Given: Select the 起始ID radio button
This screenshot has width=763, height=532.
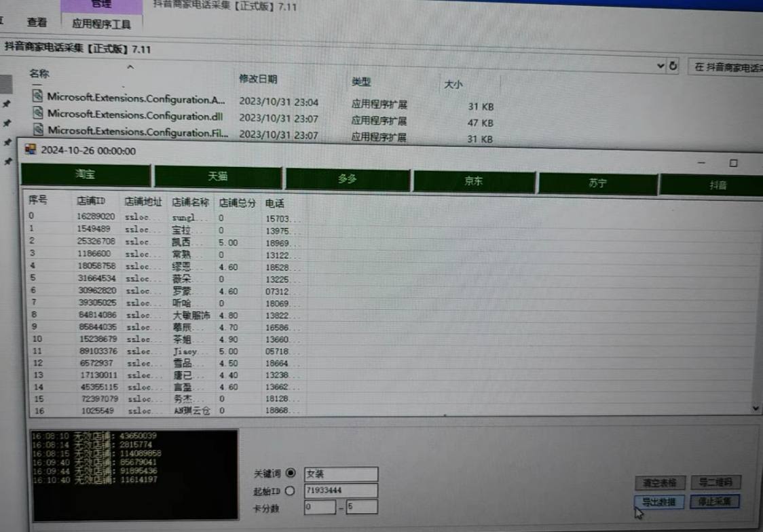Looking at the screenshot, I should [x=291, y=490].
